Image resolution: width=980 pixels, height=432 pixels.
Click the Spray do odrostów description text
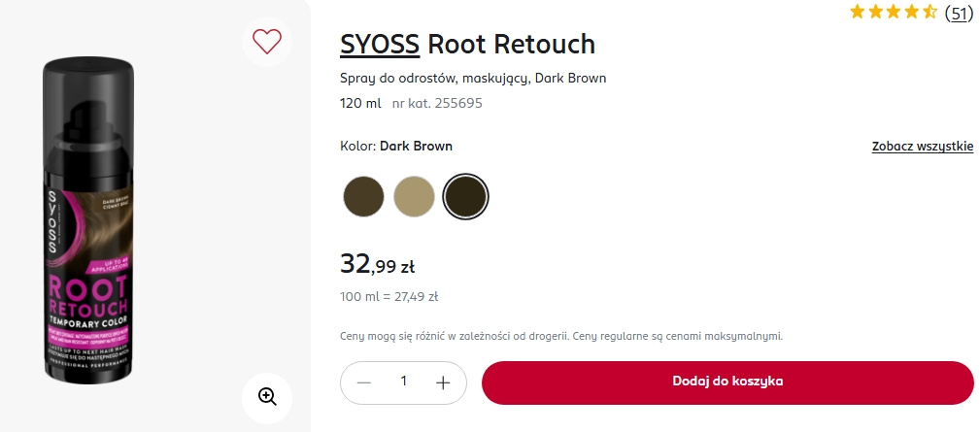tap(473, 78)
